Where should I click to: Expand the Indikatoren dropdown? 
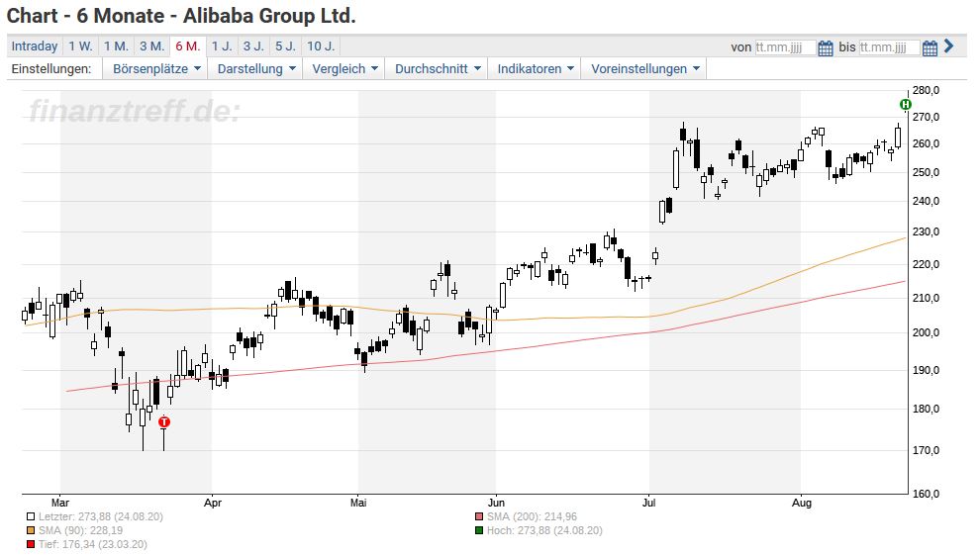pyautogui.click(x=535, y=68)
